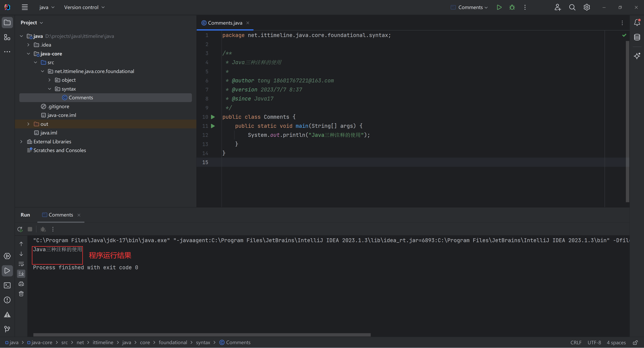
Task: Expand the .idea folder
Action: 29,45
